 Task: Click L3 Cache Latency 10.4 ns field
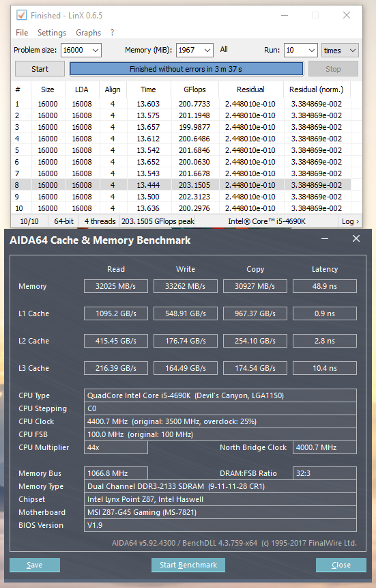[x=325, y=368]
